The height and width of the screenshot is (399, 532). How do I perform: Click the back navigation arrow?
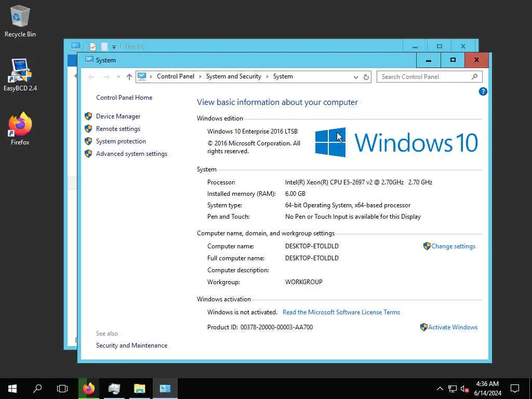click(91, 77)
